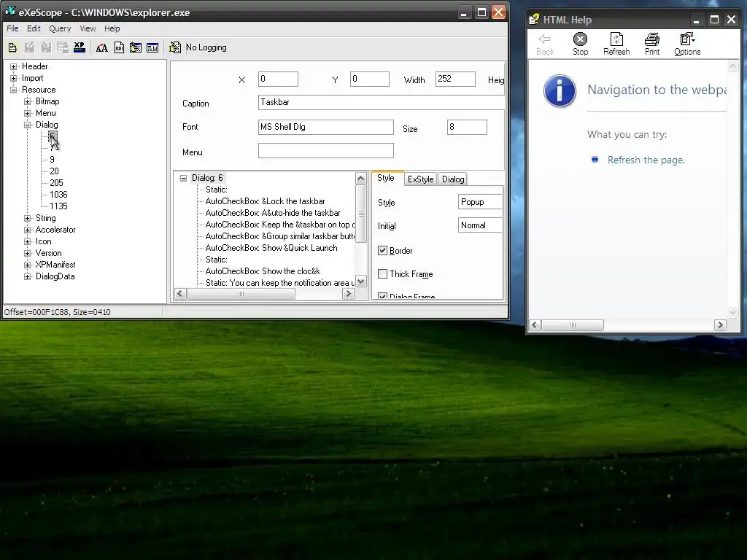
Task: Open the Query menu
Action: coord(60,28)
